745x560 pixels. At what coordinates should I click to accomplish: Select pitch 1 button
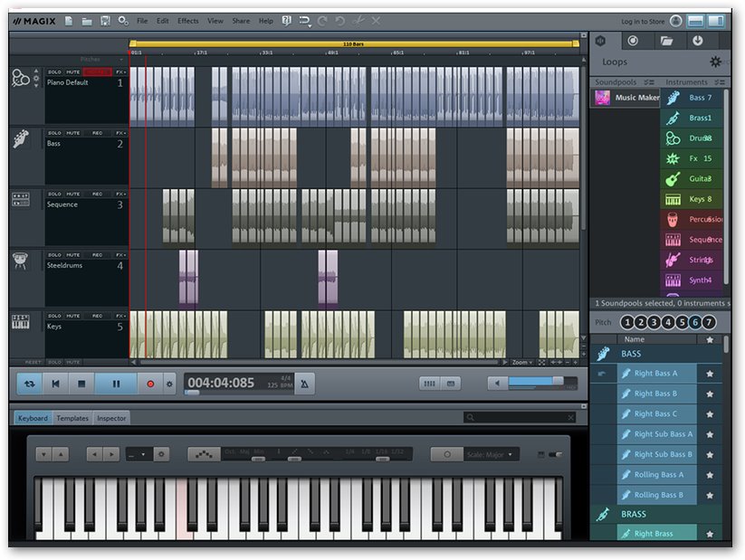point(627,322)
